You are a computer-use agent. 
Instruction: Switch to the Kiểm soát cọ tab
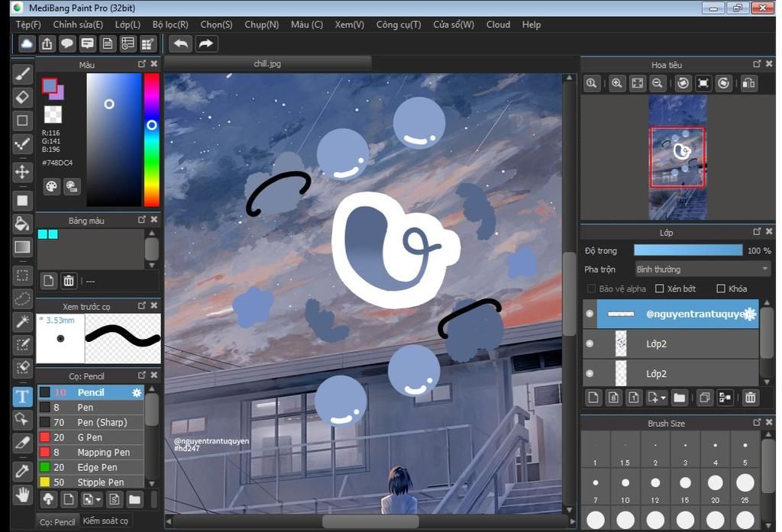[105, 521]
